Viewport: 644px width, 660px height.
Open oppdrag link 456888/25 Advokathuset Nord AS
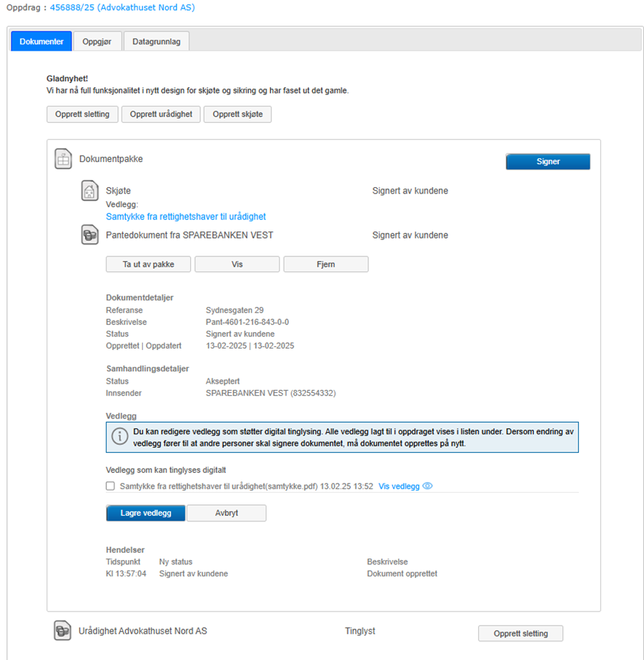tap(122, 8)
